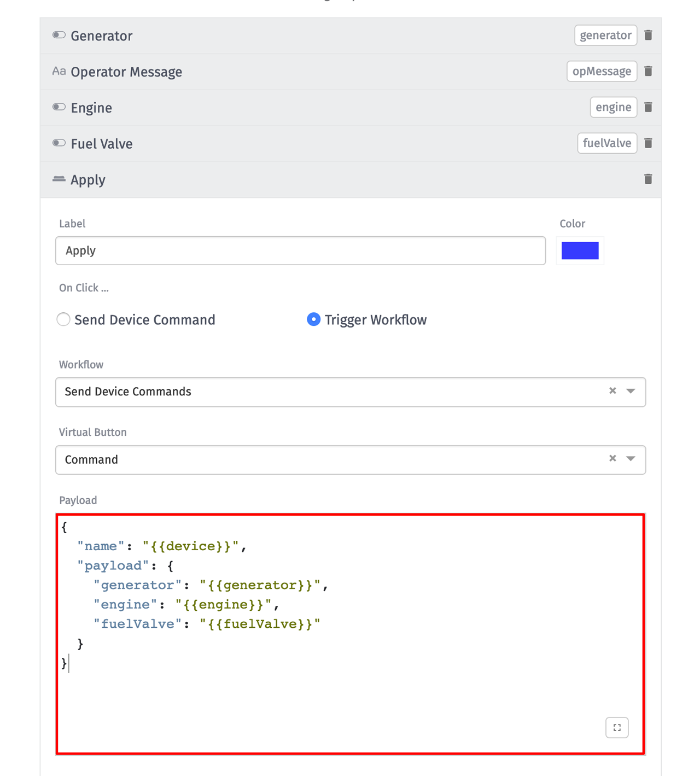Image resolution: width=700 pixels, height=776 pixels.
Task: Delete the Generator block
Action: tap(648, 35)
